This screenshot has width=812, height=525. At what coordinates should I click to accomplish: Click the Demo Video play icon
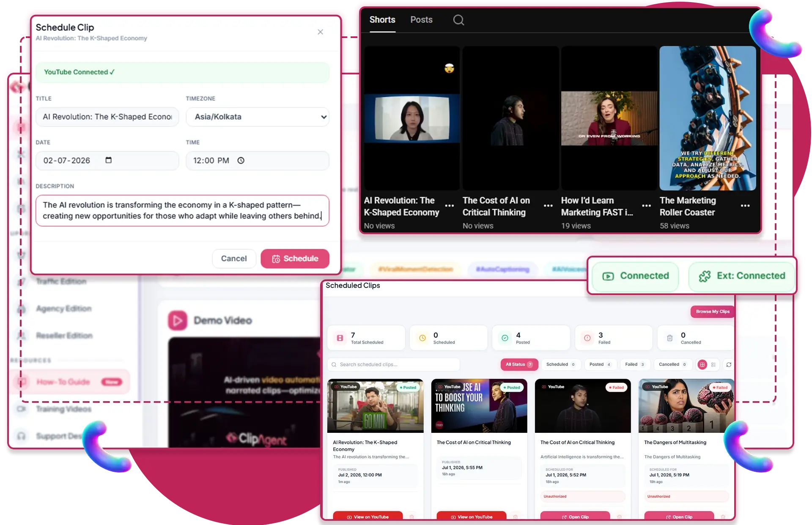(x=178, y=320)
